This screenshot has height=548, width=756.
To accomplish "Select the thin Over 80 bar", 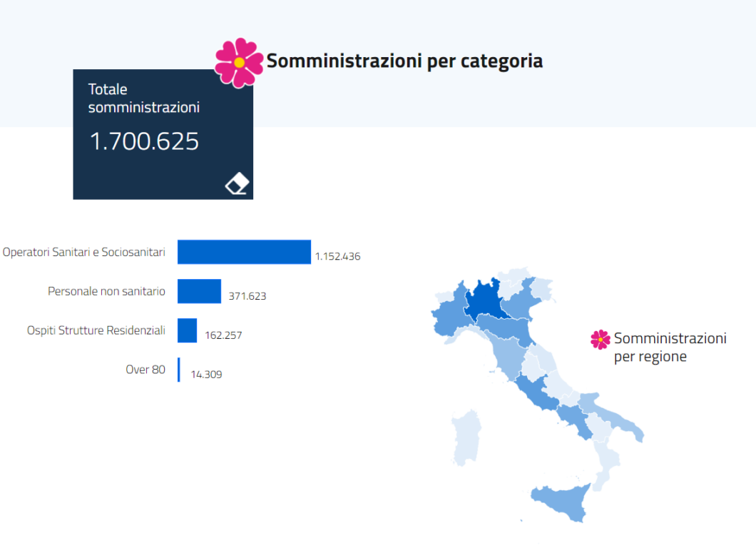I will point(179,370).
